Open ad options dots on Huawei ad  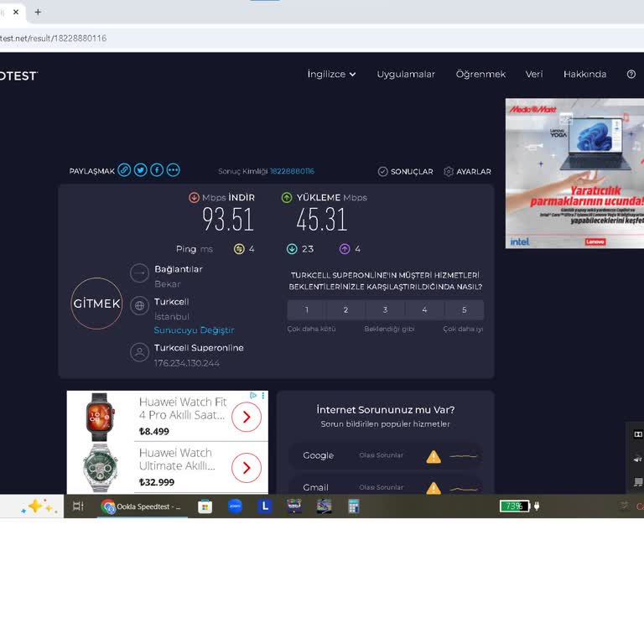(262, 395)
